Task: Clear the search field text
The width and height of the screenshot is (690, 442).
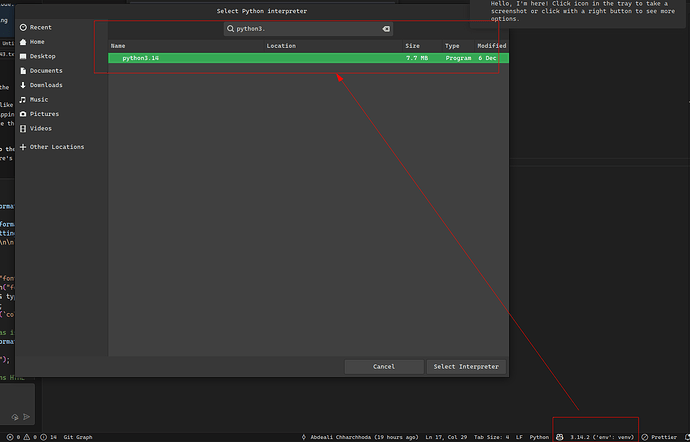Action: tap(386, 29)
